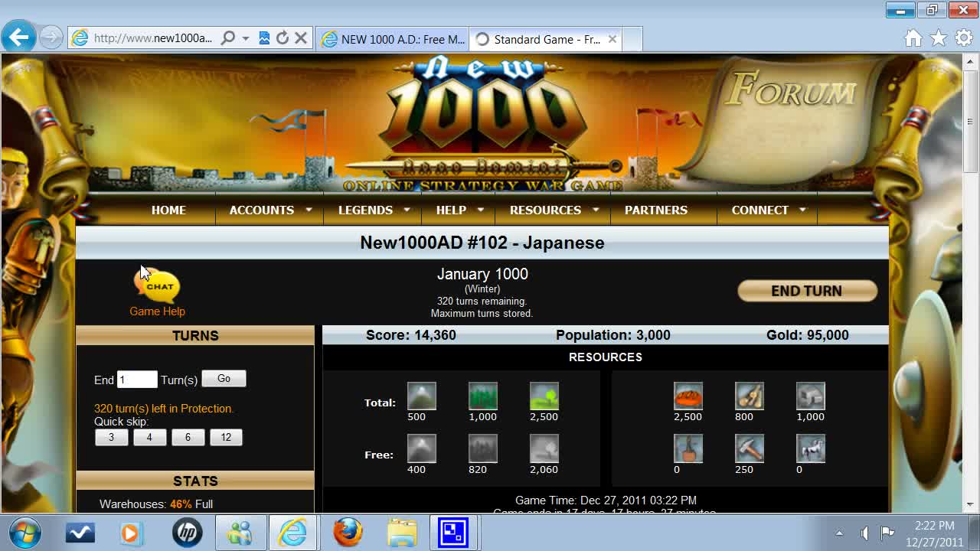Expand the RESOURCES navigation dropdown
Viewport: 980px width, 551px height.
(x=544, y=210)
